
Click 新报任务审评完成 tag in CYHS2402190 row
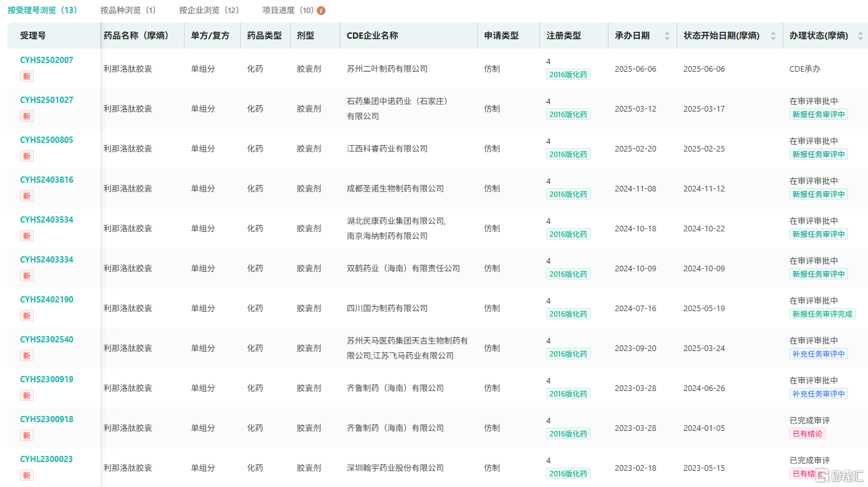tap(822, 314)
